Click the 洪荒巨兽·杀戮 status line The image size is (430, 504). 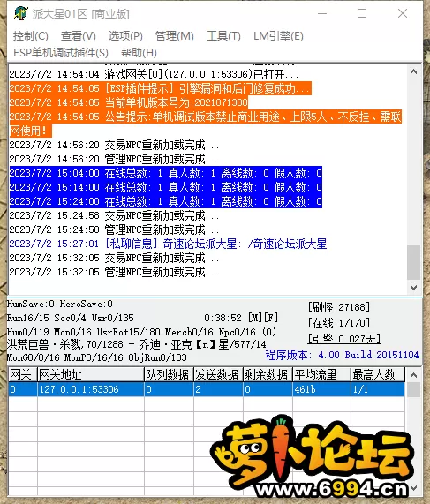(x=136, y=344)
